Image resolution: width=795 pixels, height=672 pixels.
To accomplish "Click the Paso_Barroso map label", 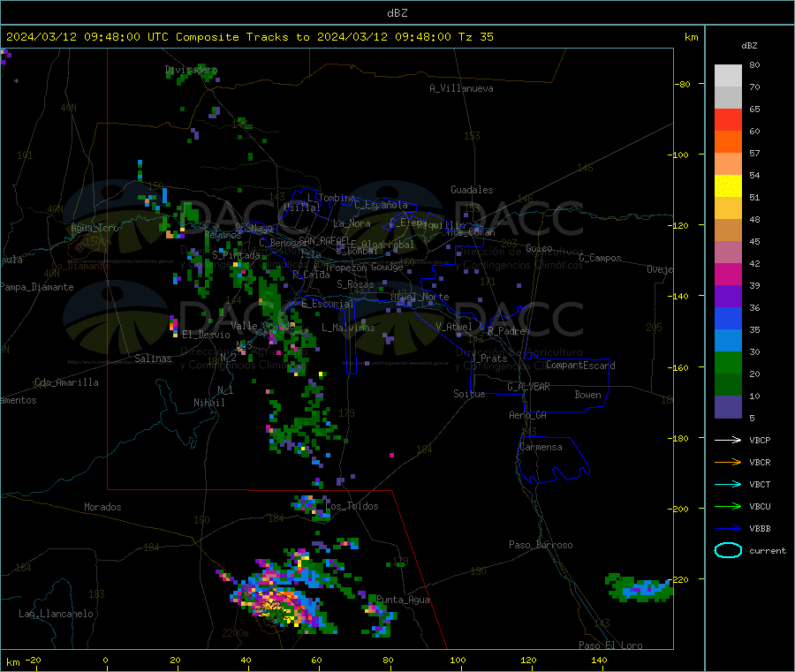I will pos(541,545).
